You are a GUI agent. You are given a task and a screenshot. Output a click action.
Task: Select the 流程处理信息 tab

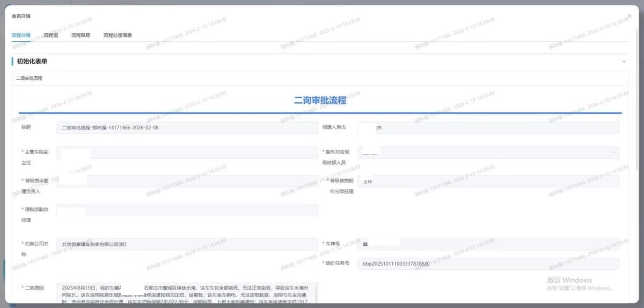pos(118,35)
